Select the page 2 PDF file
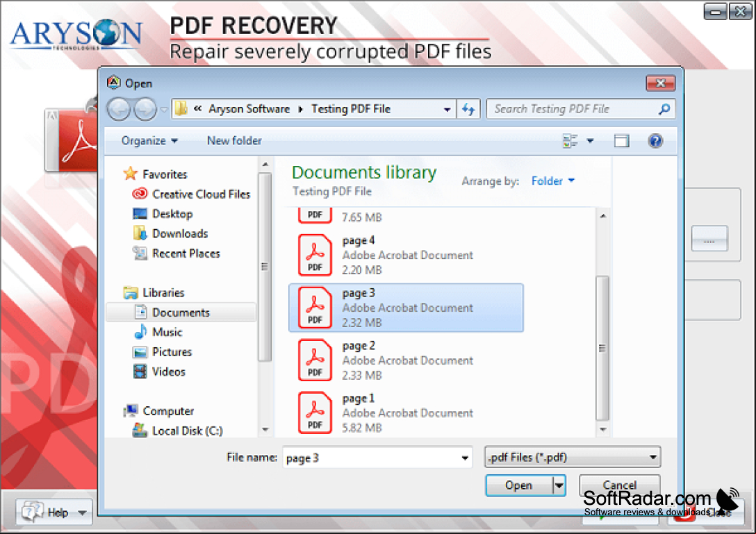Viewport: 756px width, 534px height. (x=406, y=360)
